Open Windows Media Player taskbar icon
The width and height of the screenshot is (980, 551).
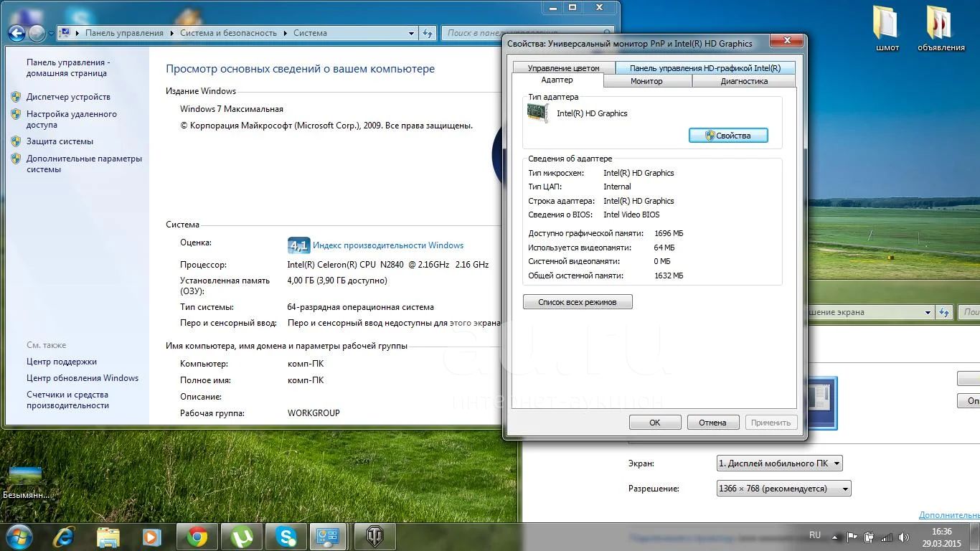(x=151, y=536)
